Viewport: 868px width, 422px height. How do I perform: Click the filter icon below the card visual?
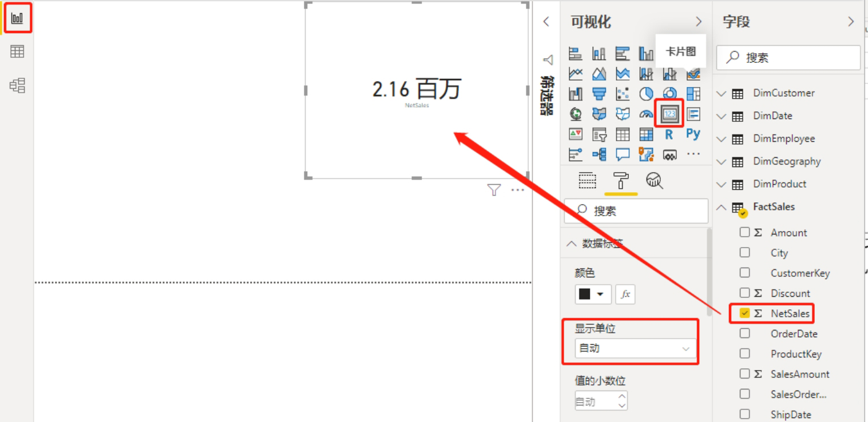coord(494,190)
